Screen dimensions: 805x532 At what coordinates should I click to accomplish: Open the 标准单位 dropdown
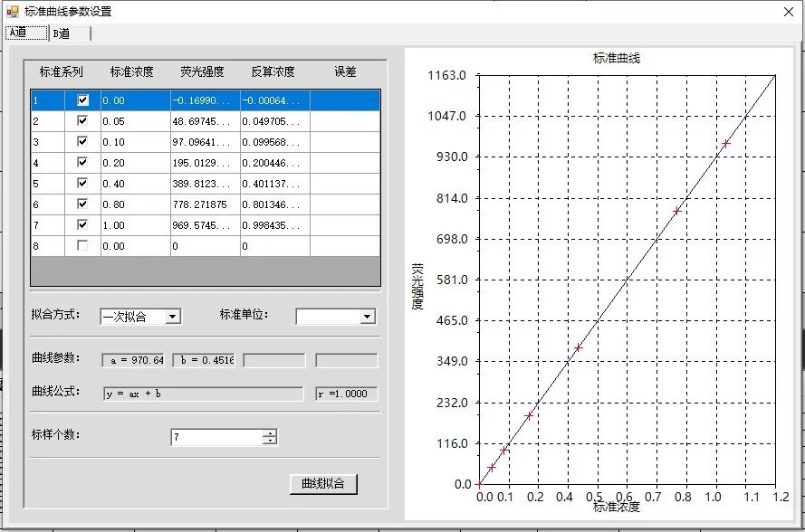(336, 317)
